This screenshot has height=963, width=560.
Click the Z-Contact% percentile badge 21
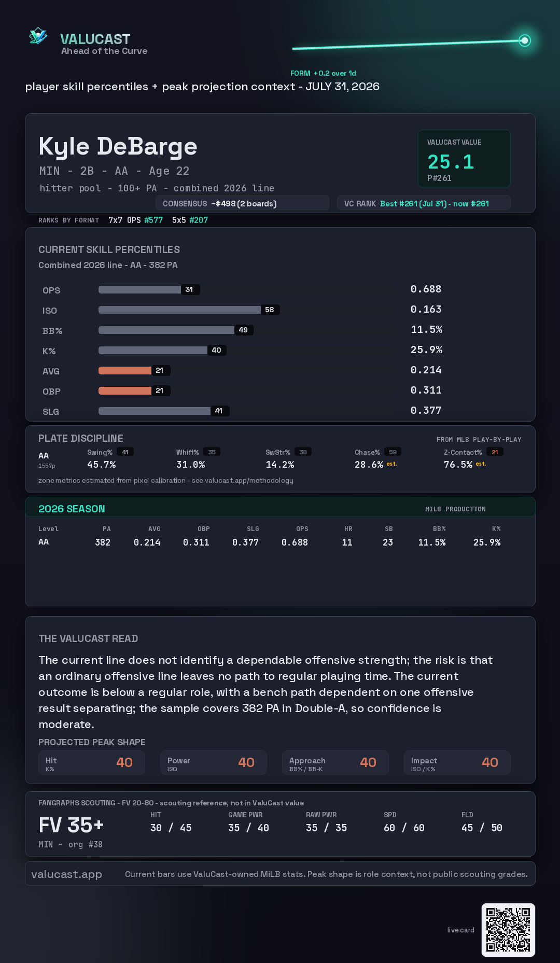495,452
